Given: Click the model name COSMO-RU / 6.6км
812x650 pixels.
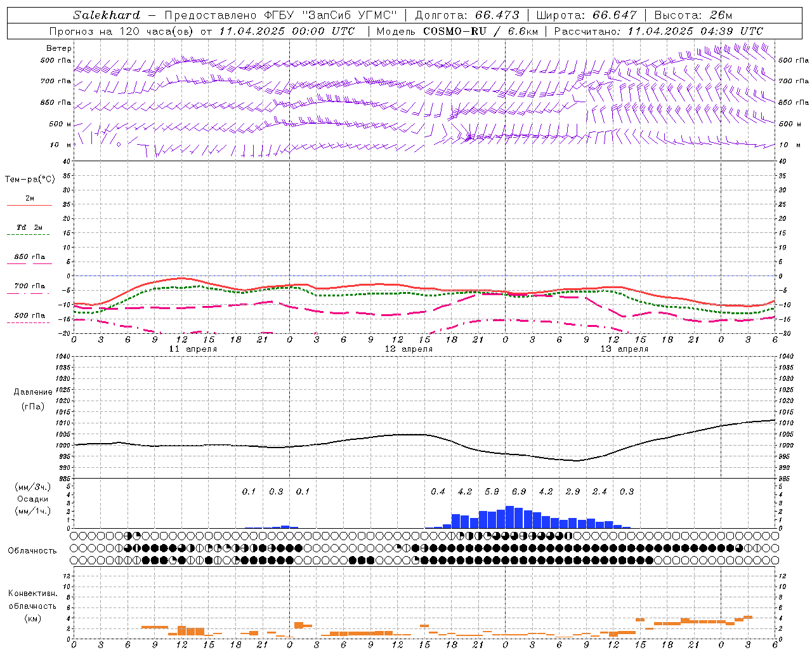Looking at the screenshot, I should (480, 31).
